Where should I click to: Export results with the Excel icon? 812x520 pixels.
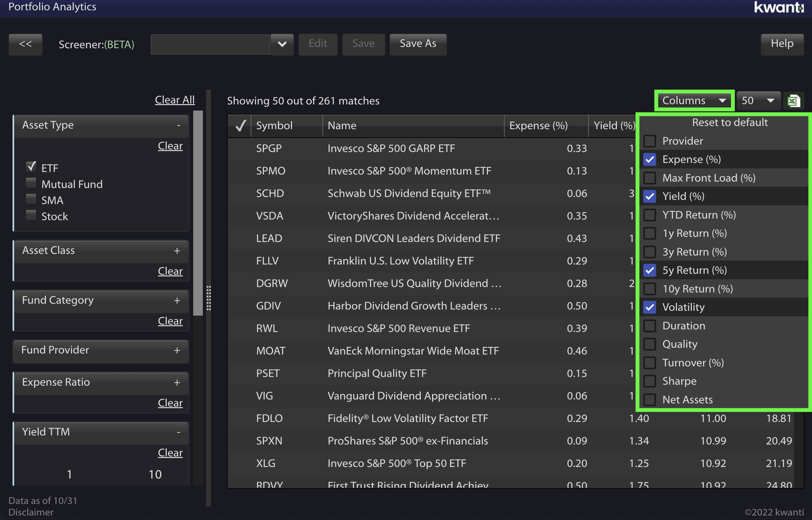pos(793,101)
